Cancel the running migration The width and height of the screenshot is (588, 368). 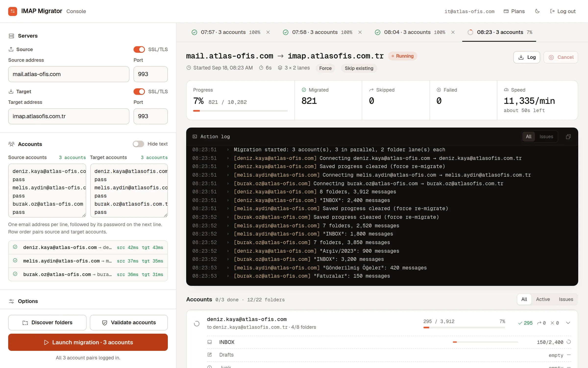click(561, 57)
